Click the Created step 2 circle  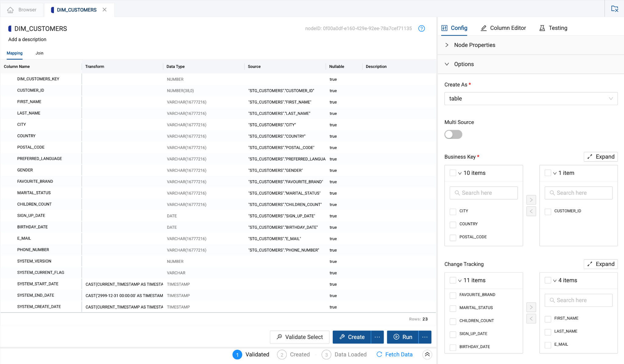click(282, 355)
